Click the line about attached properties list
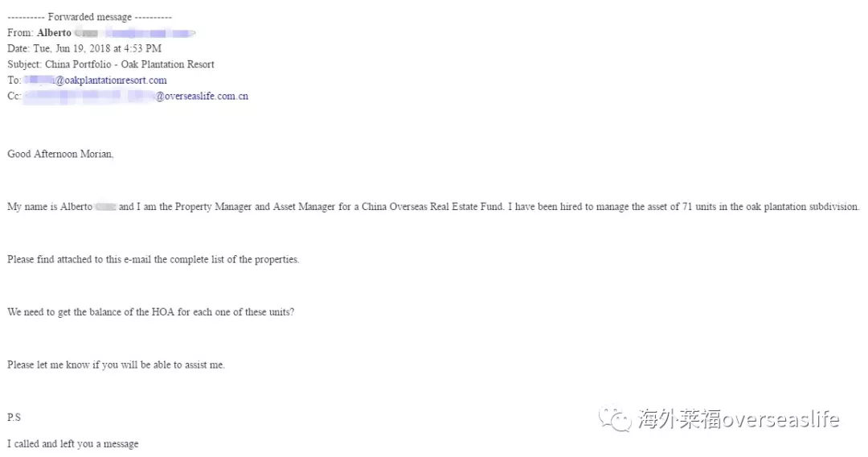868x457 pixels. coord(154,259)
